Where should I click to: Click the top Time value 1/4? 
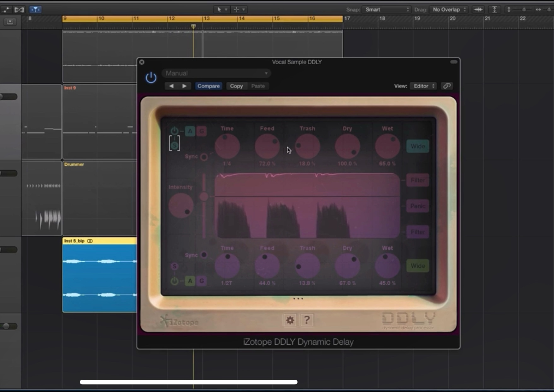[x=227, y=163]
